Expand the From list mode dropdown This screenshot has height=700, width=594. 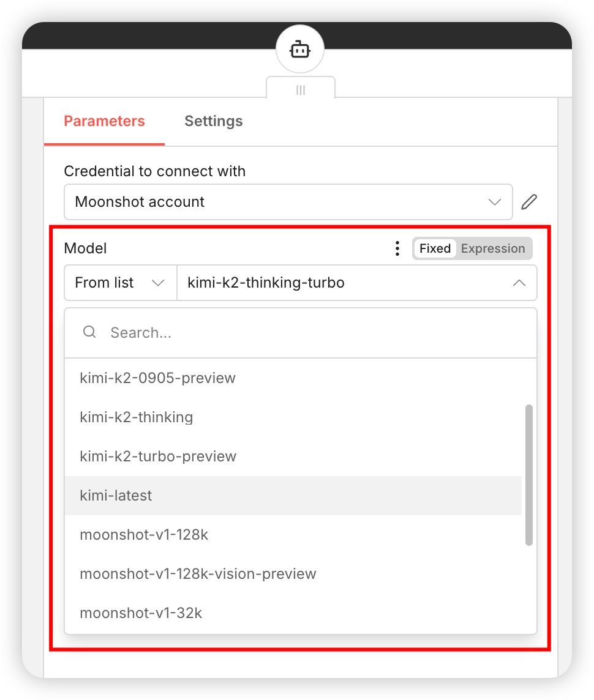pyautogui.click(x=120, y=283)
